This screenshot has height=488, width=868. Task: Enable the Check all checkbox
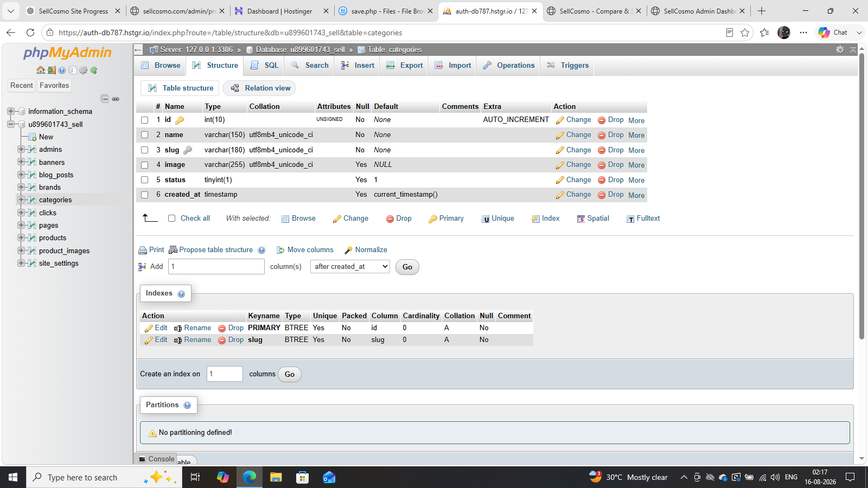coord(171,219)
